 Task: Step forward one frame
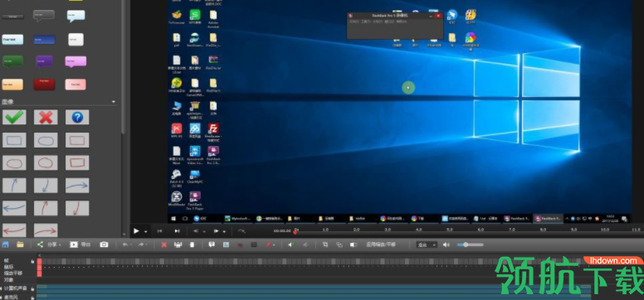(216, 231)
